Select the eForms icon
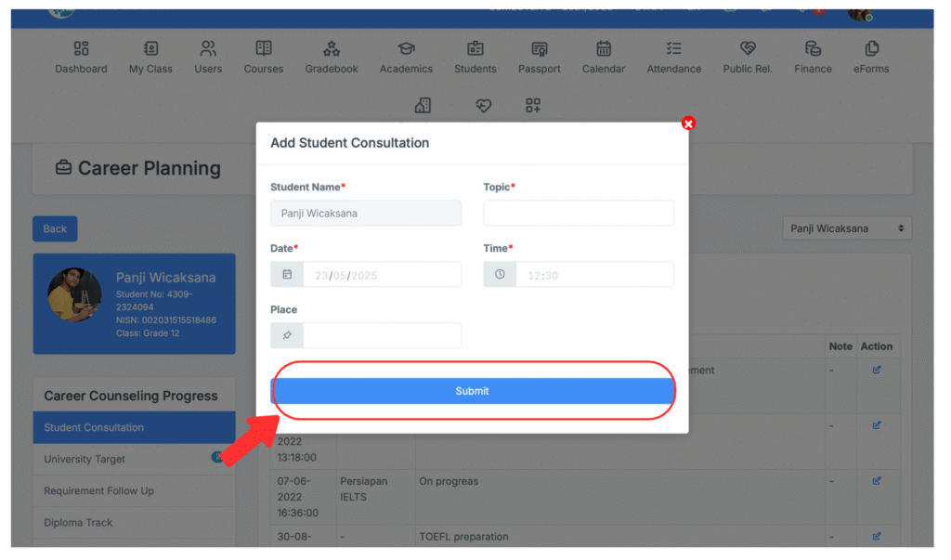951x560 pixels. pyautogui.click(x=871, y=49)
